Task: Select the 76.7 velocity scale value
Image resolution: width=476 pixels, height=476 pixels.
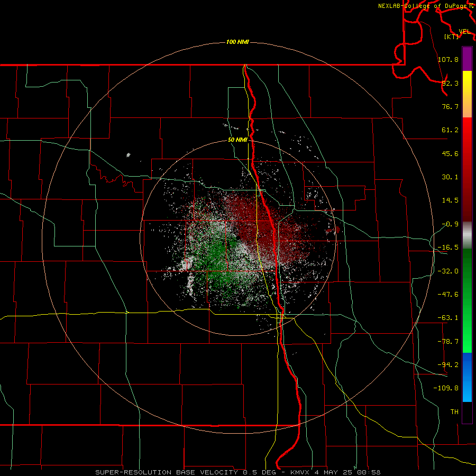Action: 450,106
